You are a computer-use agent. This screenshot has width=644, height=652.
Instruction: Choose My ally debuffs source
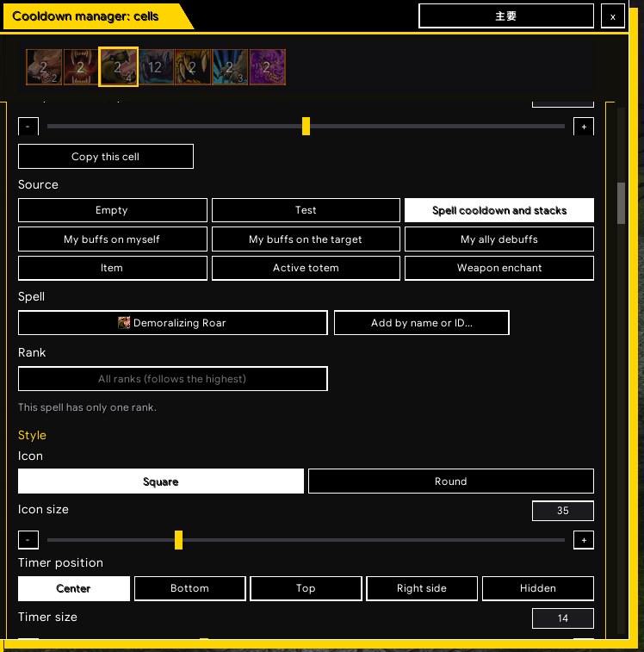point(498,239)
